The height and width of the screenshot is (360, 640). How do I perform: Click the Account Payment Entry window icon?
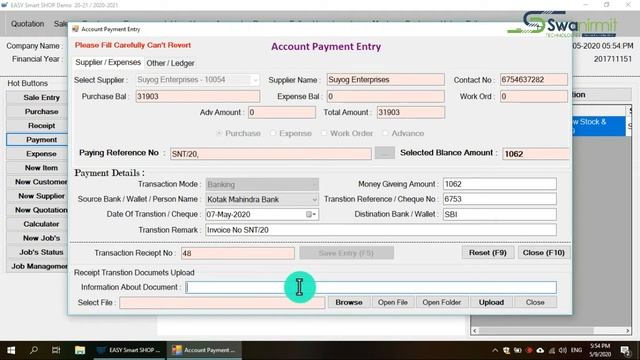(x=75, y=29)
